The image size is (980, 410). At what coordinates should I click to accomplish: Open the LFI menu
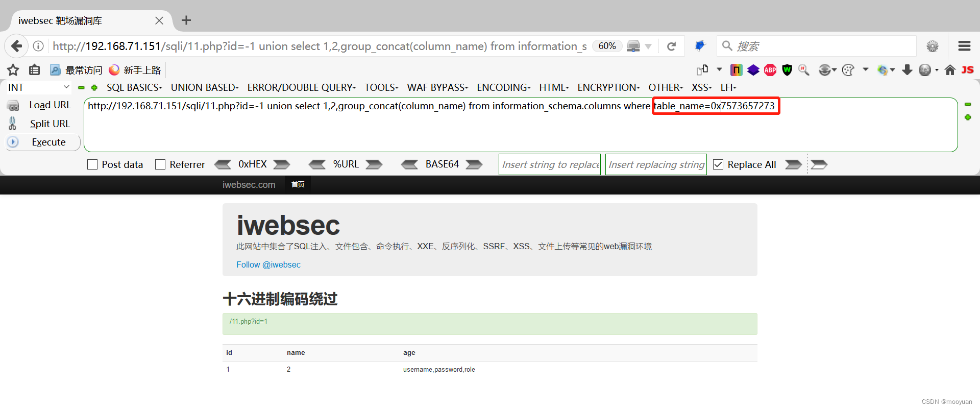(x=728, y=87)
